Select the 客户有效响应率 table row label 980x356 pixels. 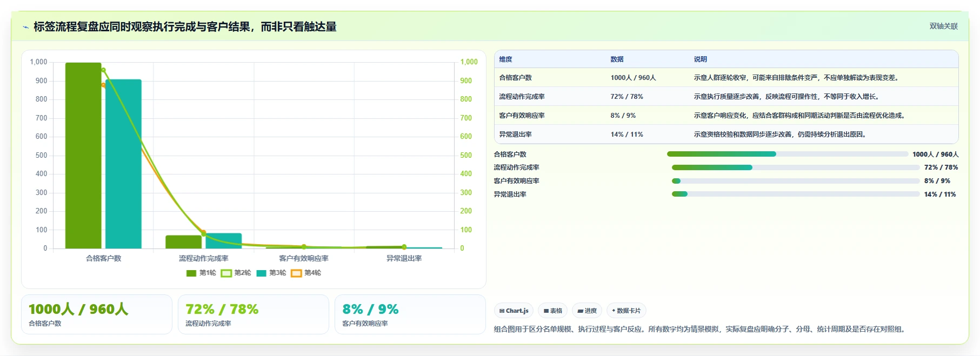pyautogui.click(x=522, y=116)
